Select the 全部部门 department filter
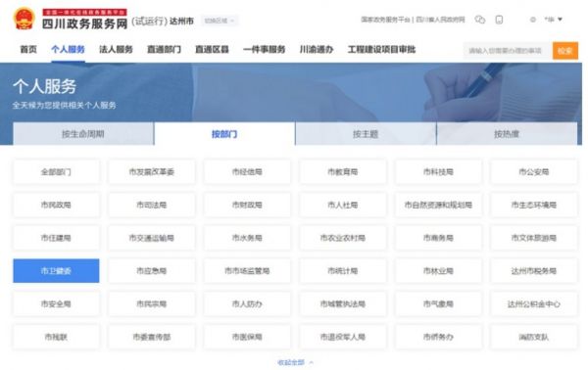Viewport: 588px width, 370px height. 56,172
